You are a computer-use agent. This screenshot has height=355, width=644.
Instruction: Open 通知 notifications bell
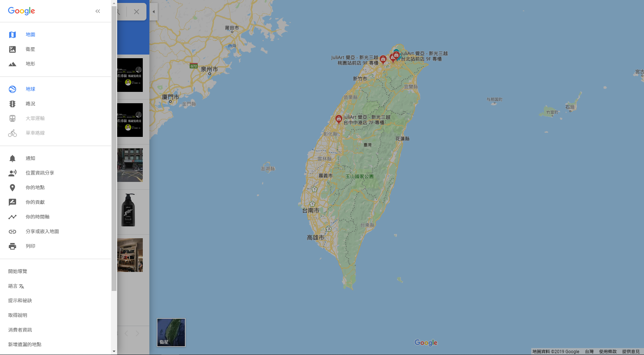pos(12,158)
